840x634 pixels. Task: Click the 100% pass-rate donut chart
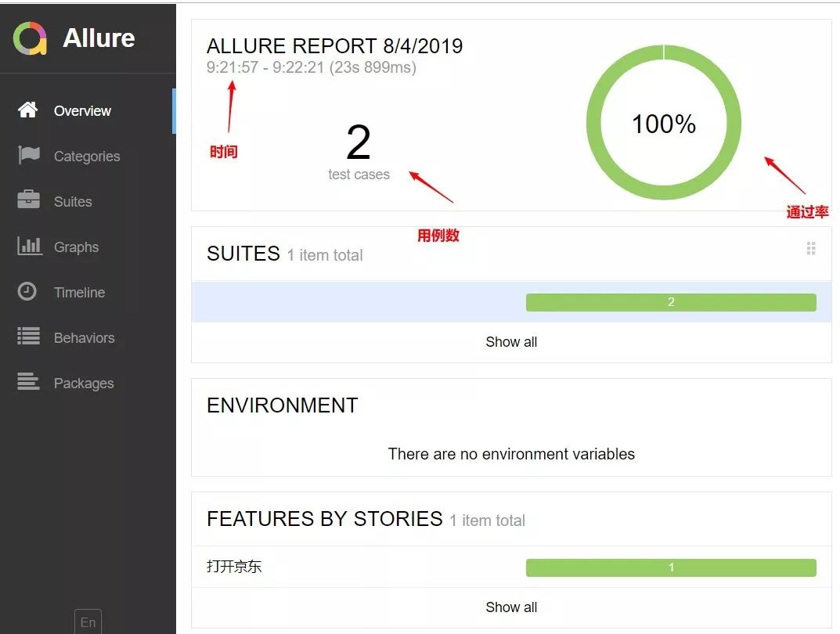coord(664,123)
